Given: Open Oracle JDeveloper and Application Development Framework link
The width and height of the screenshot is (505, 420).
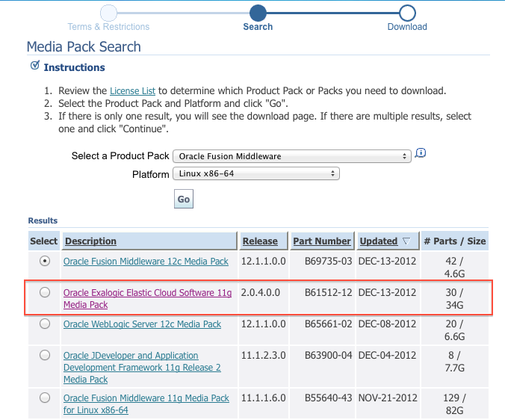Looking at the screenshot, I should pyautogui.click(x=142, y=368).
